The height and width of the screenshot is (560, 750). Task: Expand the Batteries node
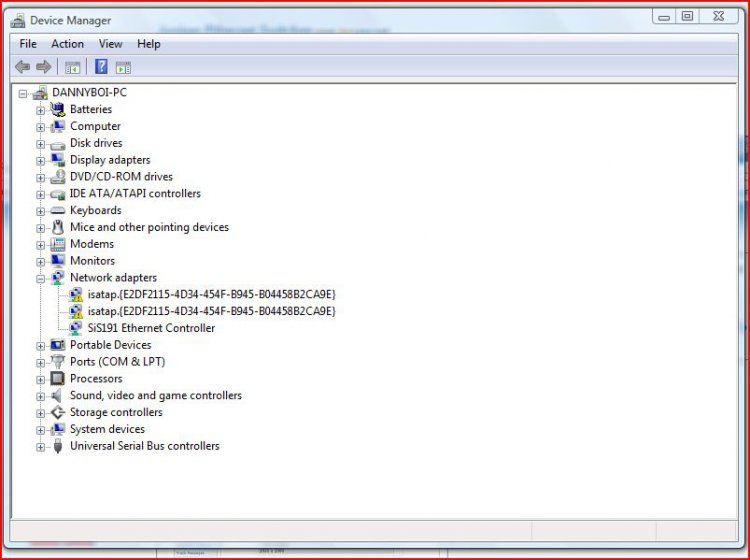[41, 110]
